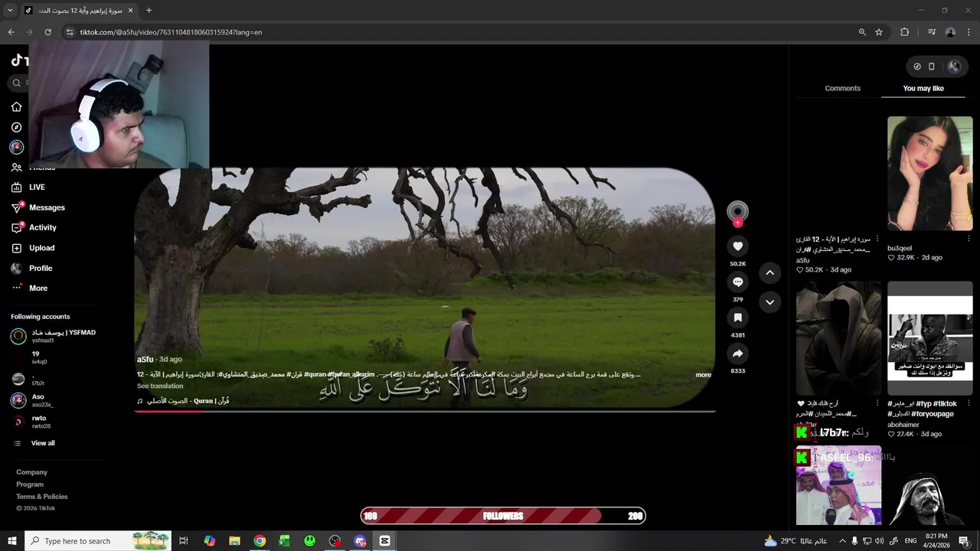
Task: Open options menu for bu3qeel video
Action: pyautogui.click(x=969, y=239)
